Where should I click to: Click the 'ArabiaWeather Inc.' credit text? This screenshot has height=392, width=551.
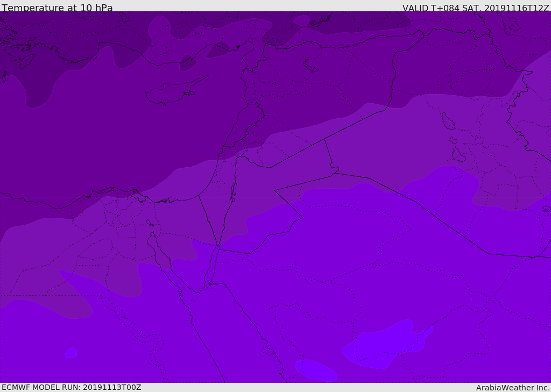[x=512, y=388]
